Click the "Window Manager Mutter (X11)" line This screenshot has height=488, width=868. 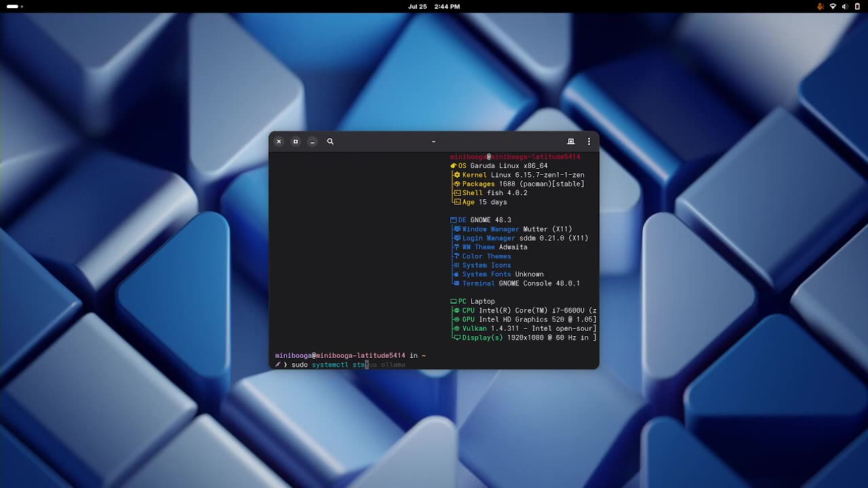[x=513, y=229]
